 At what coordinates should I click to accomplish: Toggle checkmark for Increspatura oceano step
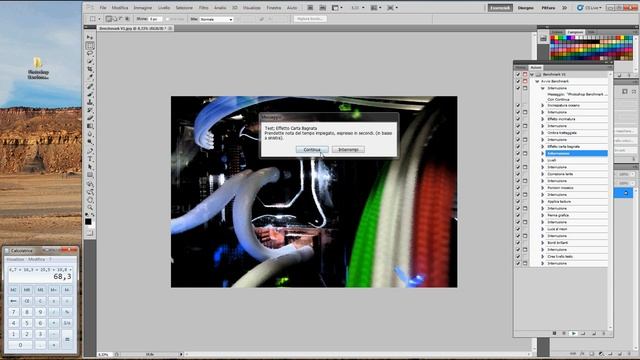(x=518, y=105)
